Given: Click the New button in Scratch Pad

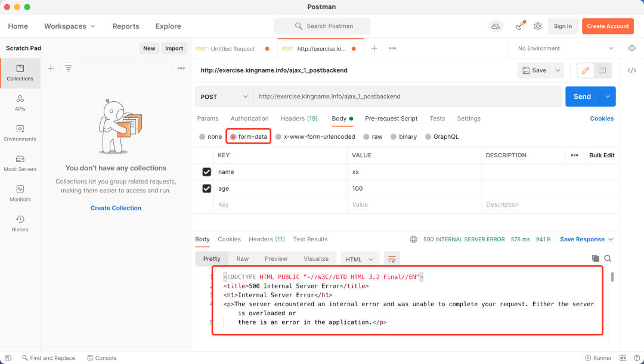Looking at the screenshot, I should coord(149,48).
